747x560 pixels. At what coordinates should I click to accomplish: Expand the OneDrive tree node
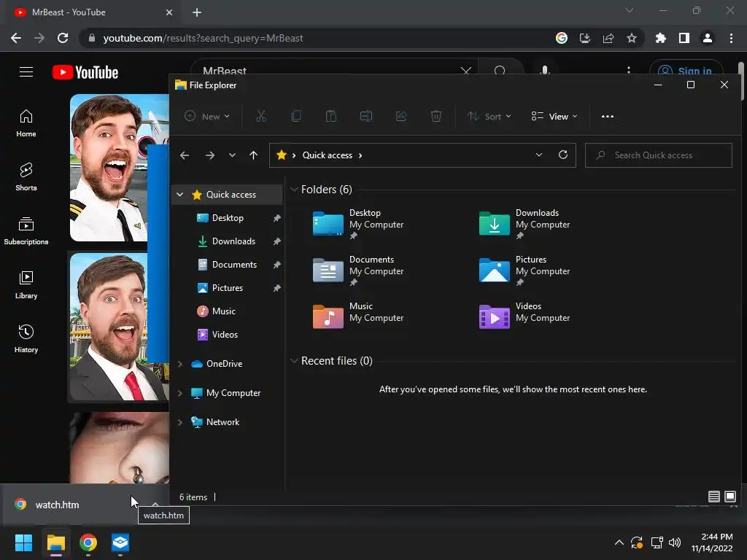(x=180, y=364)
